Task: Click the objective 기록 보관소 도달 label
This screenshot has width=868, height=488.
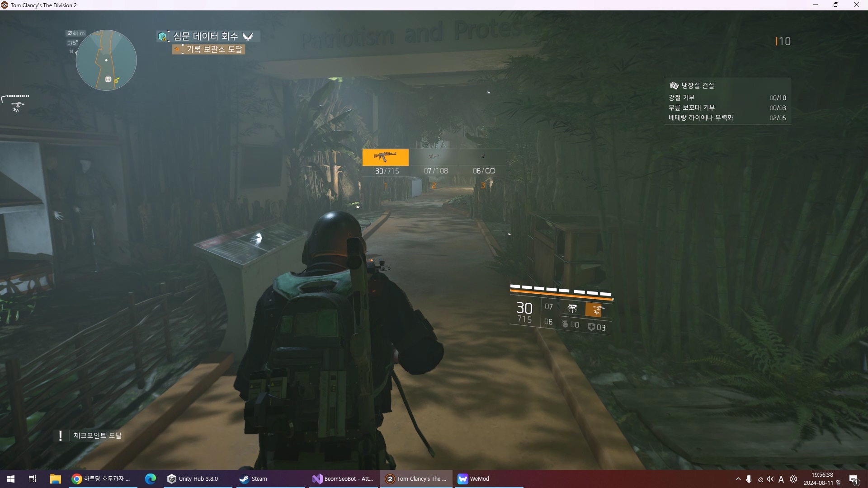Action: point(214,49)
